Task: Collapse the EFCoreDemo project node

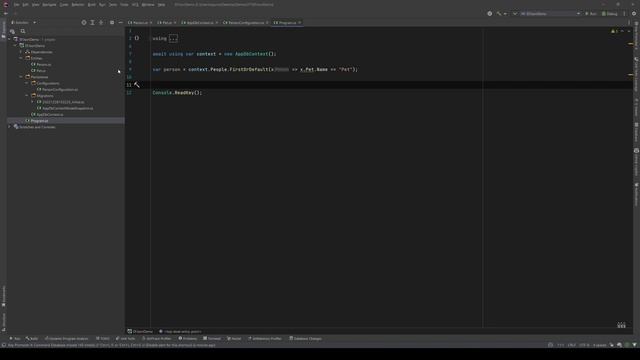Action: 16,46
